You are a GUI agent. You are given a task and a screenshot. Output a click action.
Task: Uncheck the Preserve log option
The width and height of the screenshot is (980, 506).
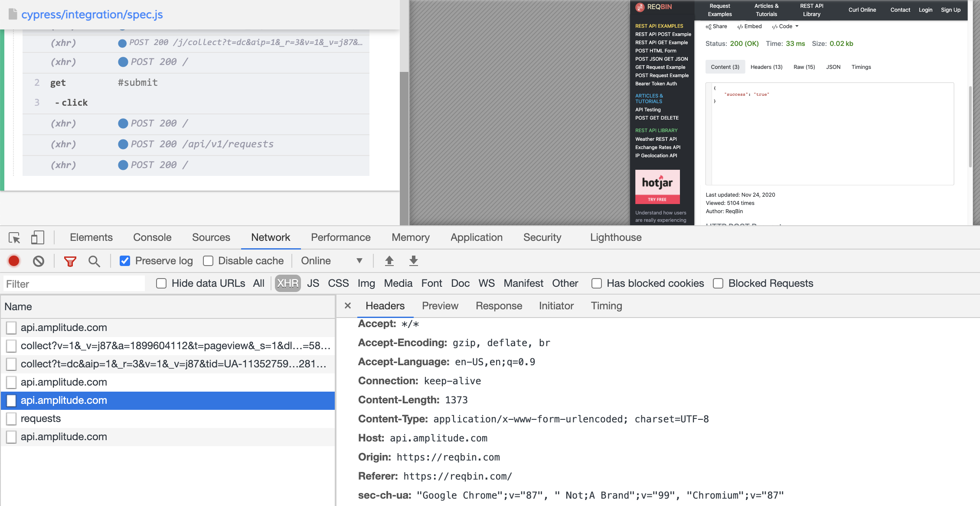click(125, 261)
